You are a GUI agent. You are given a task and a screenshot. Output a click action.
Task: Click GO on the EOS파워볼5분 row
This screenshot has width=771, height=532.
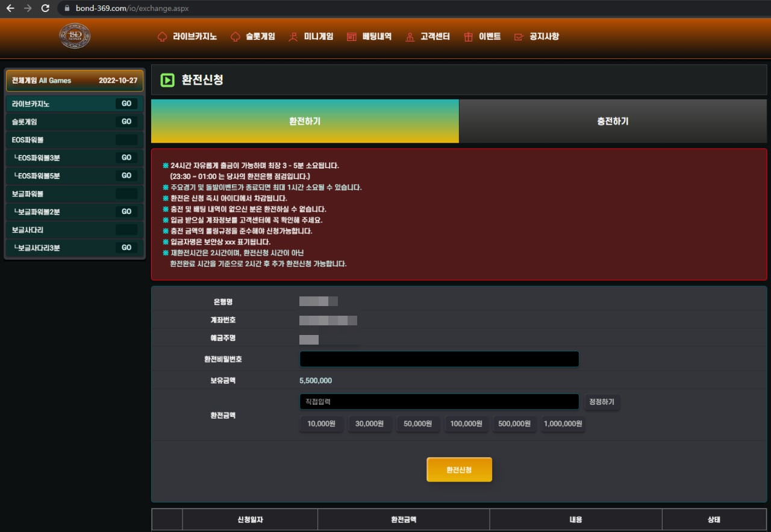[x=126, y=176]
